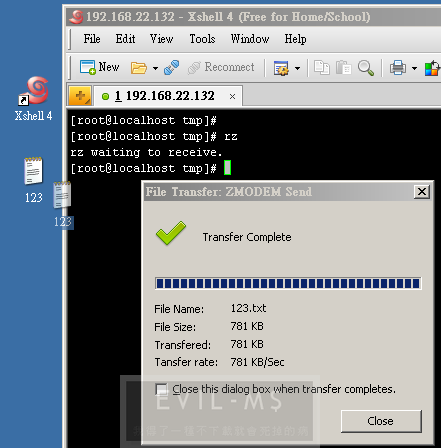Image resolution: width=441 pixels, height=448 pixels.
Task: Click the Close button in transfer dialog
Action: point(381,421)
